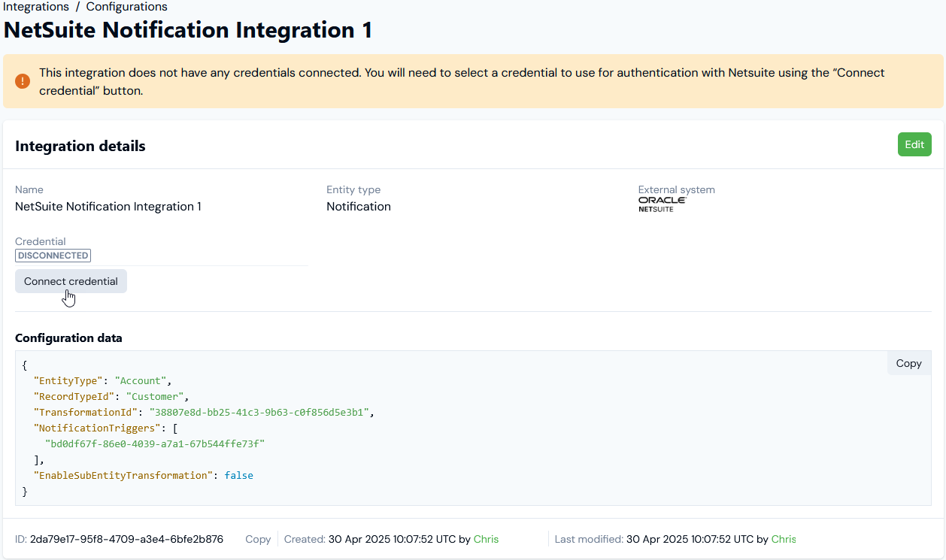The image size is (946, 560).
Task: Click the Entity type value Notification
Action: (359, 206)
